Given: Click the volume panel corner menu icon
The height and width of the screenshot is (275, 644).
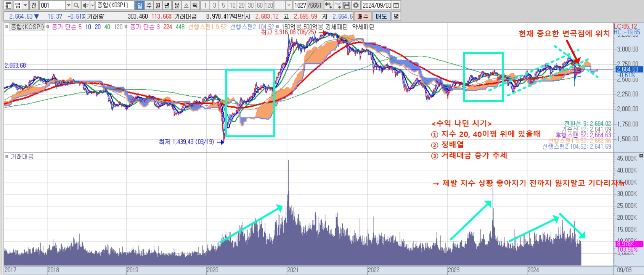Looking at the screenshot, I should click(641, 156).
